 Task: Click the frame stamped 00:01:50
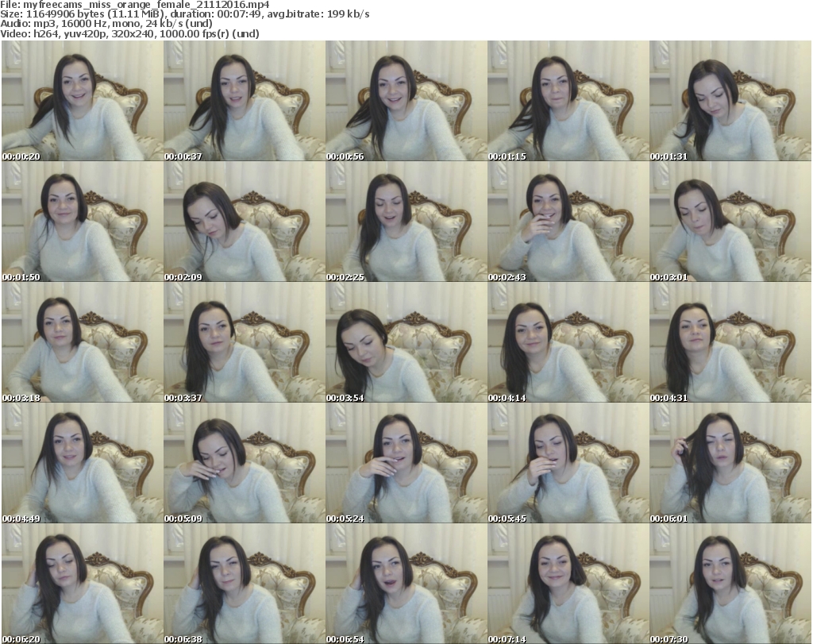point(83,222)
